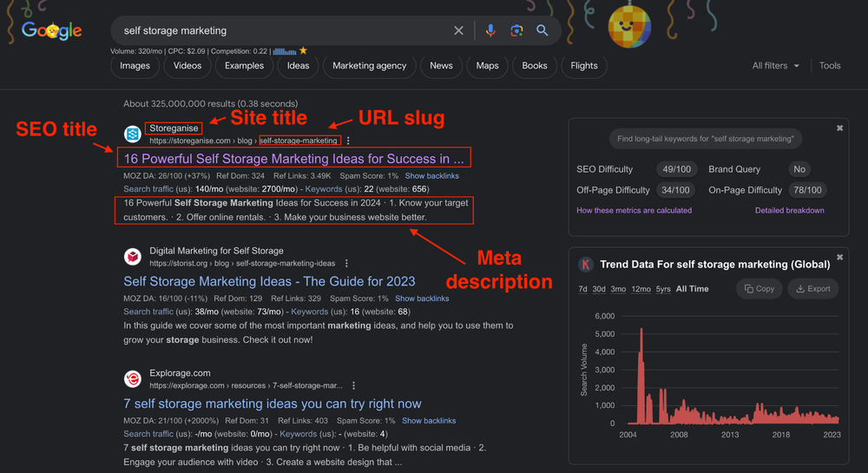Viewport: 868px width, 473px height.
Task: Click the Storeganise site name
Action: [x=174, y=128]
